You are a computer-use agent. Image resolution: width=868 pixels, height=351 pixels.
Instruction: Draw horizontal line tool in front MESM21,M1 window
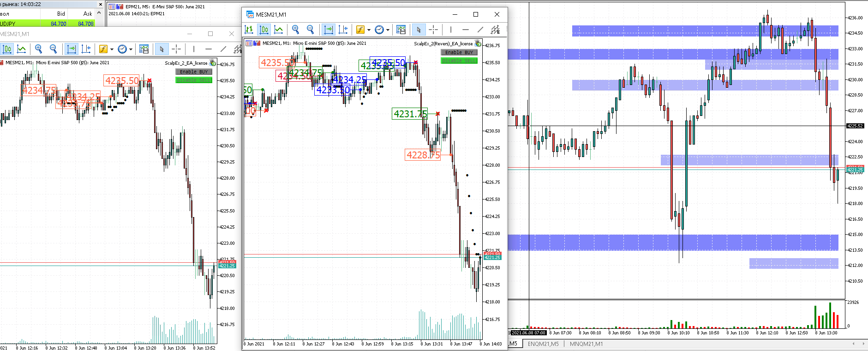coord(466,30)
